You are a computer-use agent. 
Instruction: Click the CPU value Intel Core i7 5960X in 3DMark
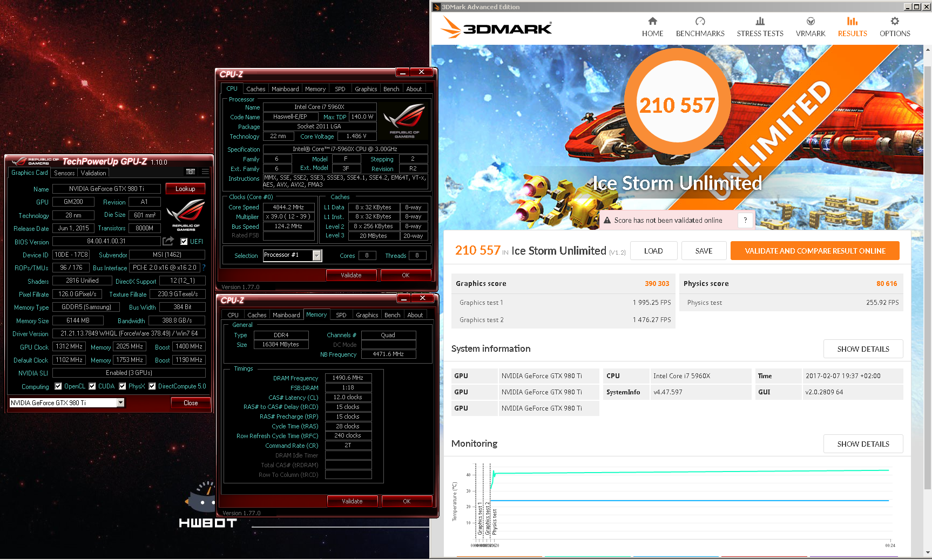681,376
